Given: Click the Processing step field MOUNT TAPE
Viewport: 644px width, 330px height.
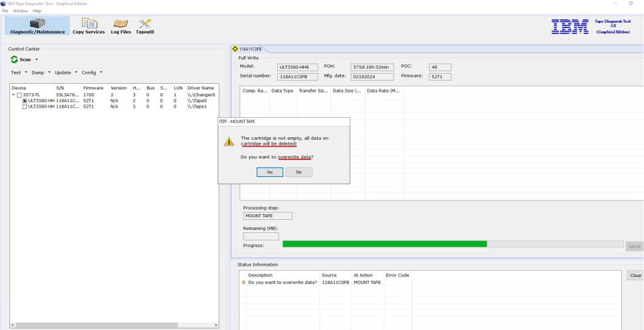Looking at the screenshot, I should [268, 215].
